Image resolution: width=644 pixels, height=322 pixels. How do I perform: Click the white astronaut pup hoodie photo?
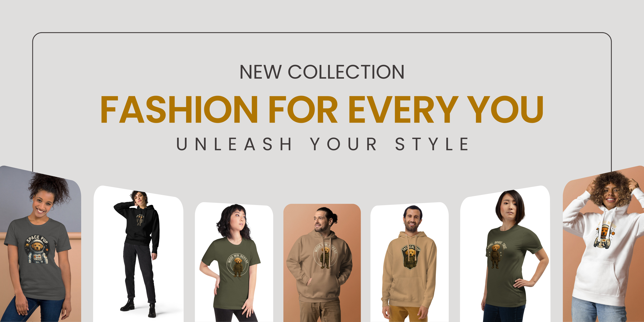click(603, 244)
